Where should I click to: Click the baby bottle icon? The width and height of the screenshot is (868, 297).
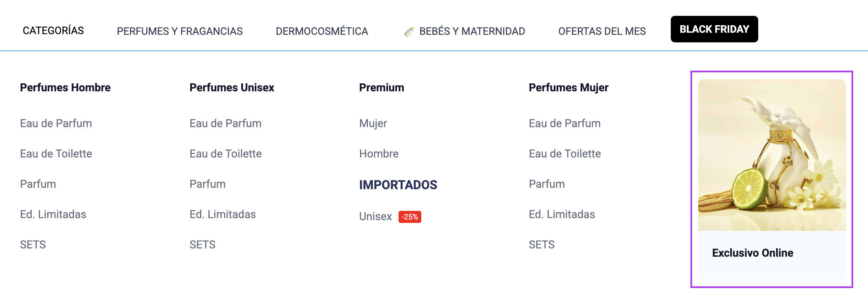pyautogui.click(x=409, y=32)
